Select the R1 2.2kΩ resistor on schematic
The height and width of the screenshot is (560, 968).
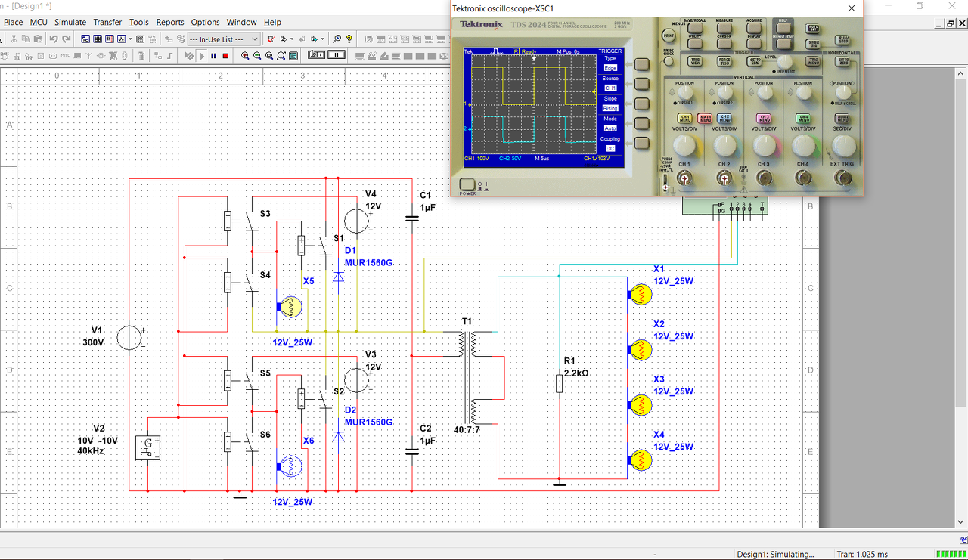coord(559,383)
